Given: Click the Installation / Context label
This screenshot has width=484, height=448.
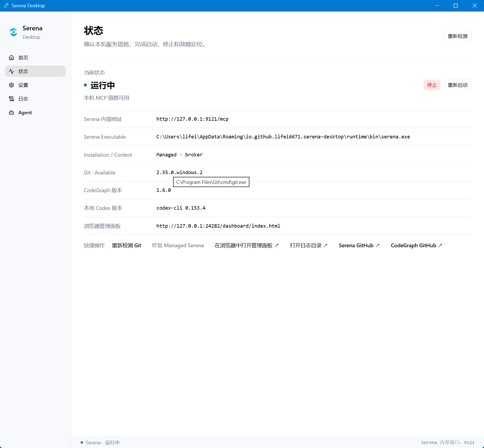Looking at the screenshot, I should tap(108, 155).
